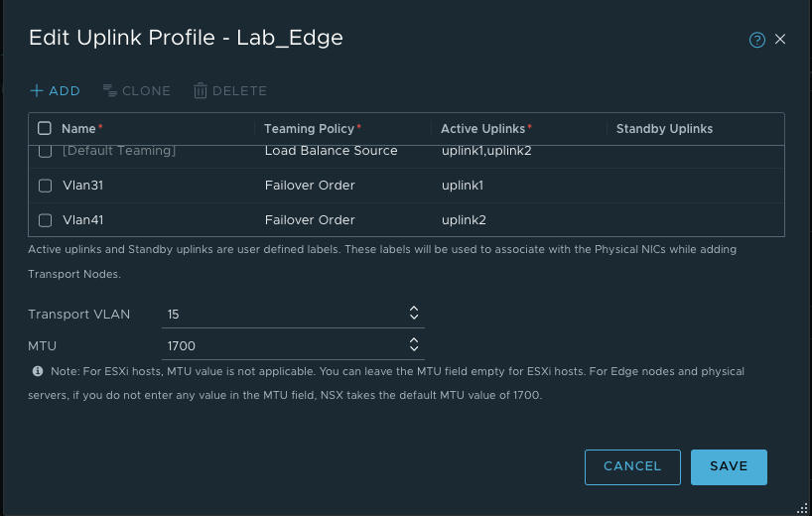Click the MTU stepper arrows

[414, 345]
